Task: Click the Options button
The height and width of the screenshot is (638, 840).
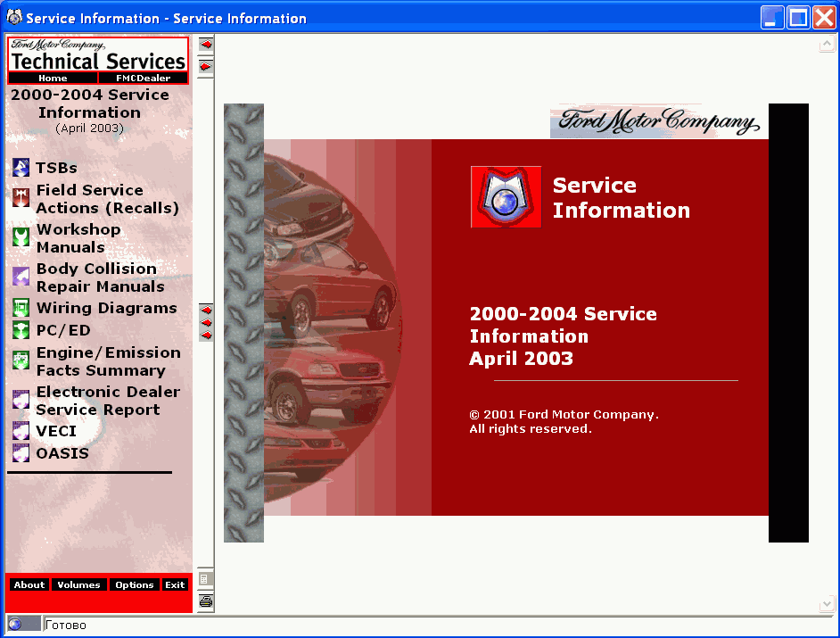Action: click(135, 585)
